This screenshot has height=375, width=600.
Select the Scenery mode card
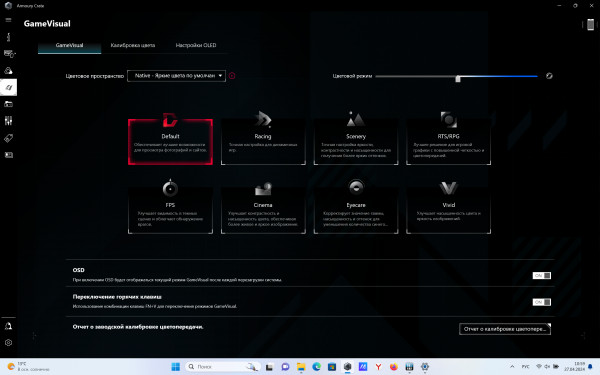[x=356, y=142]
